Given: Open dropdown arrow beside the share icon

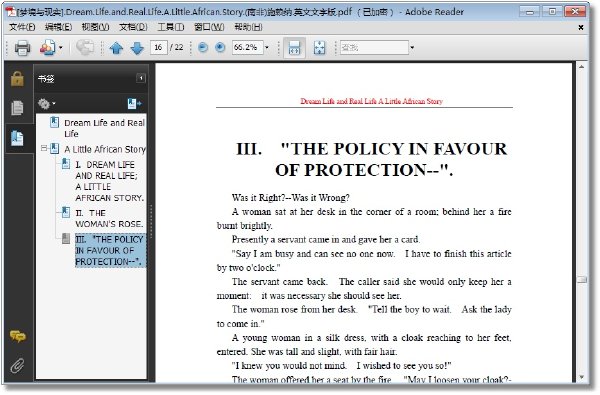Looking at the screenshot, I should coord(61,48).
